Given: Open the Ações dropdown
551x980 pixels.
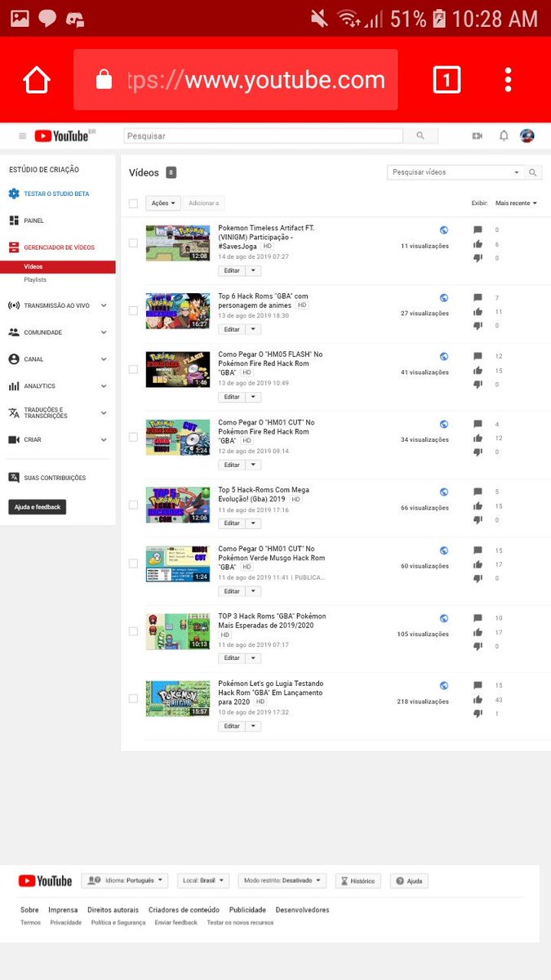Looking at the screenshot, I should click(x=162, y=203).
